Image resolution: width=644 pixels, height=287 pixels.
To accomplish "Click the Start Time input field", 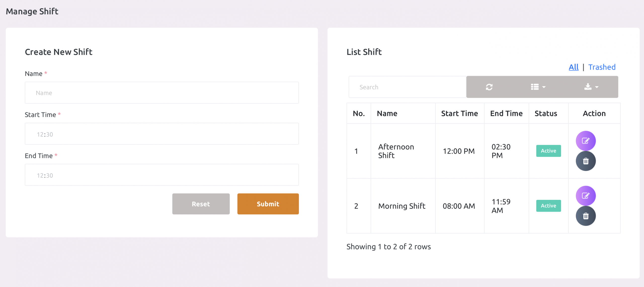I will [x=162, y=134].
